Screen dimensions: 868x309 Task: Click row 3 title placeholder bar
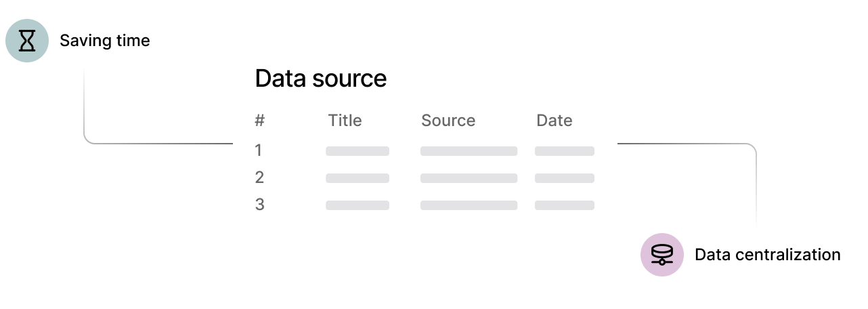[357, 205]
